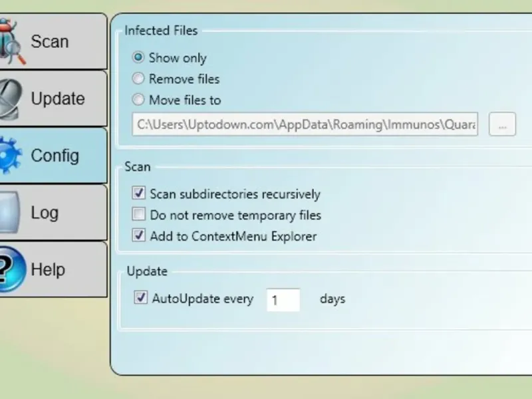
Task: Select the Config tab label
Action: click(x=55, y=156)
